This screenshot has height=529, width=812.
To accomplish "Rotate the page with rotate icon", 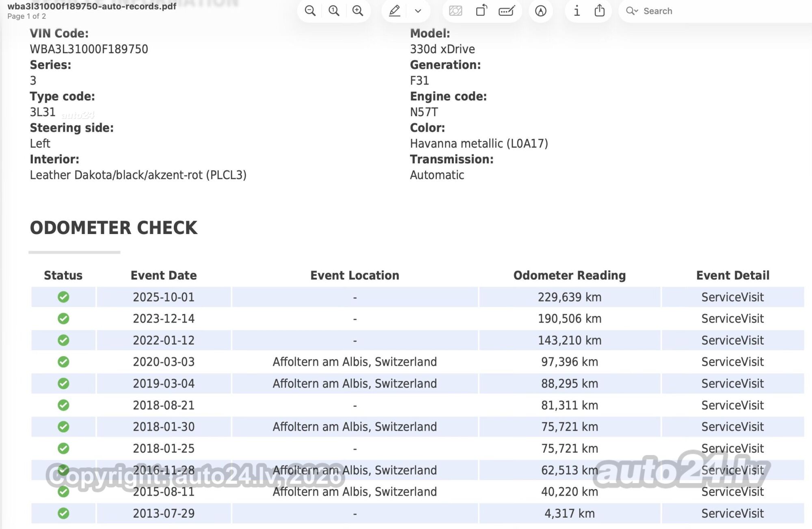I will (481, 11).
